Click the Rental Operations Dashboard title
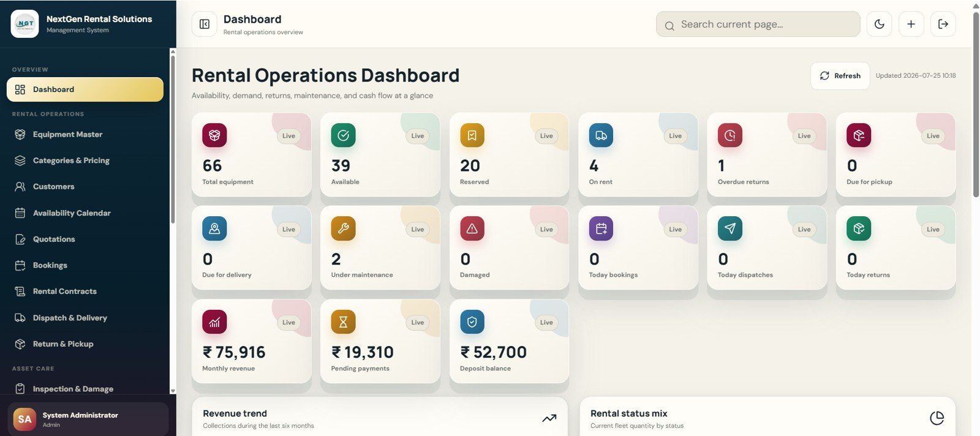Viewport: 980px width, 436px height. (325, 75)
